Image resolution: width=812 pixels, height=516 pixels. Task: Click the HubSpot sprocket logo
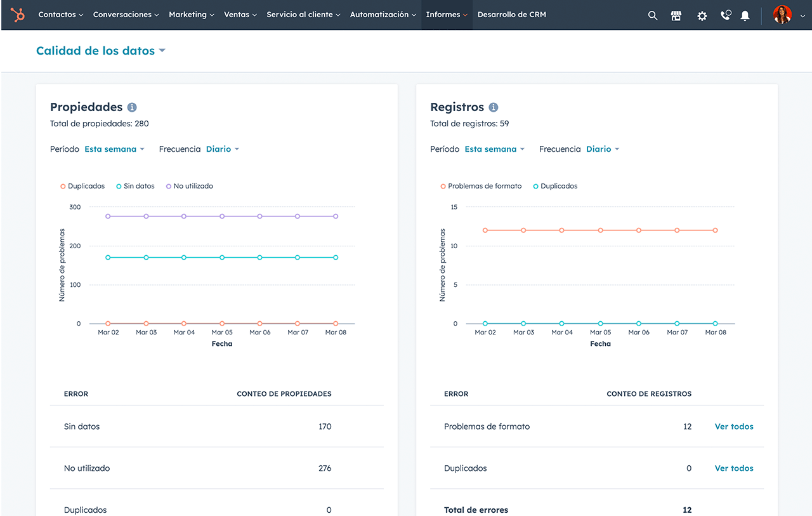pyautogui.click(x=18, y=15)
